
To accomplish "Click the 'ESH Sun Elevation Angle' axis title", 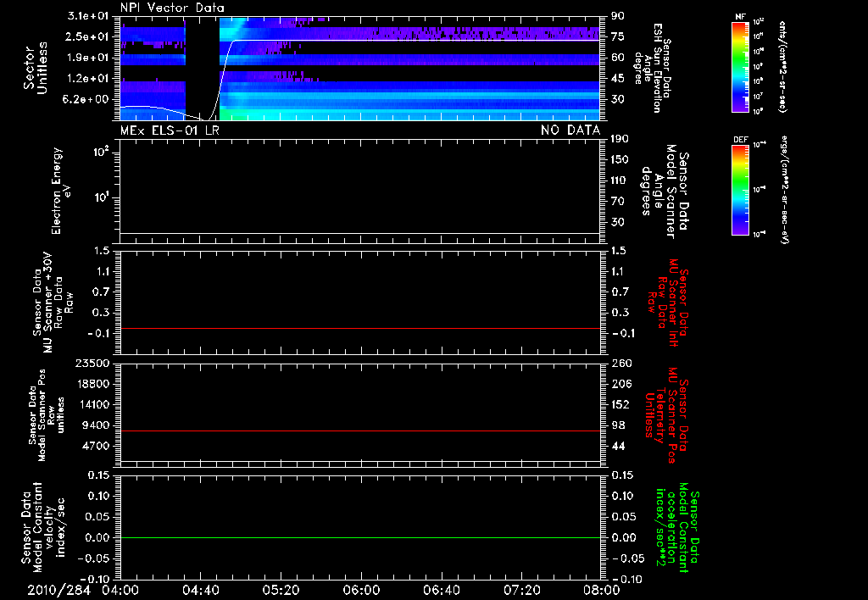I will pos(653,68).
